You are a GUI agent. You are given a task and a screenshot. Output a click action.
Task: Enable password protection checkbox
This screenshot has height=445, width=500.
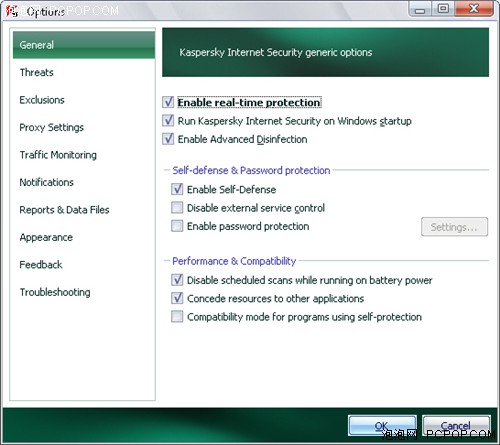tap(177, 226)
